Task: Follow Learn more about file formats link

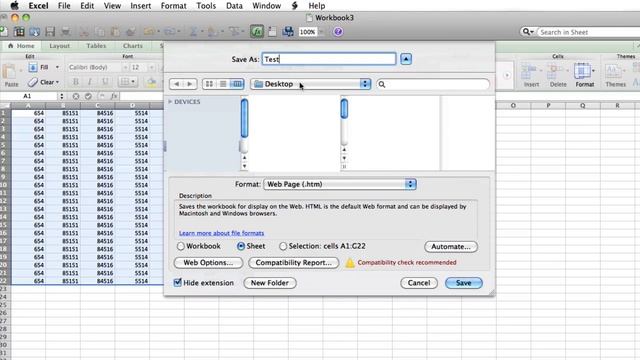Action: [221, 233]
